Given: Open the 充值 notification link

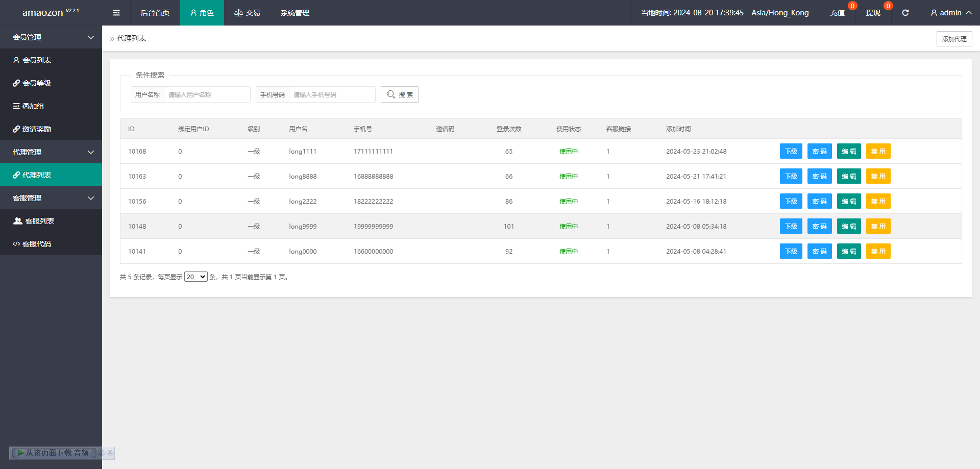Looking at the screenshot, I should (x=837, y=13).
